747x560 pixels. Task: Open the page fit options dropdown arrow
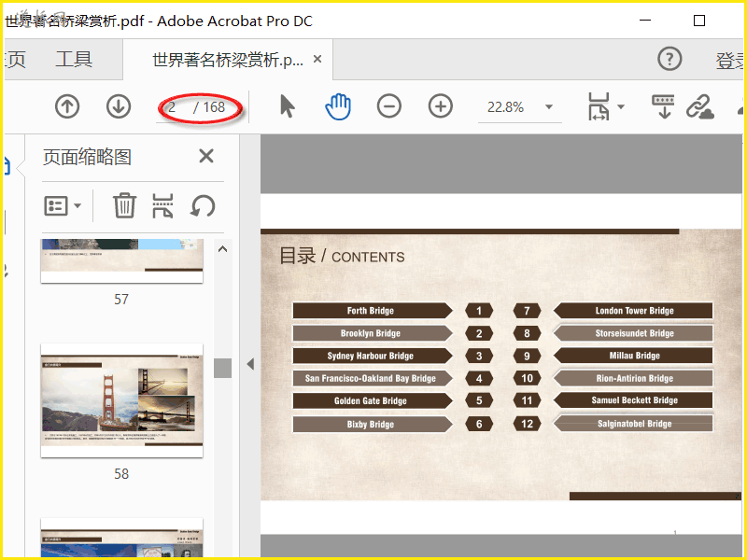click(621, 106)
